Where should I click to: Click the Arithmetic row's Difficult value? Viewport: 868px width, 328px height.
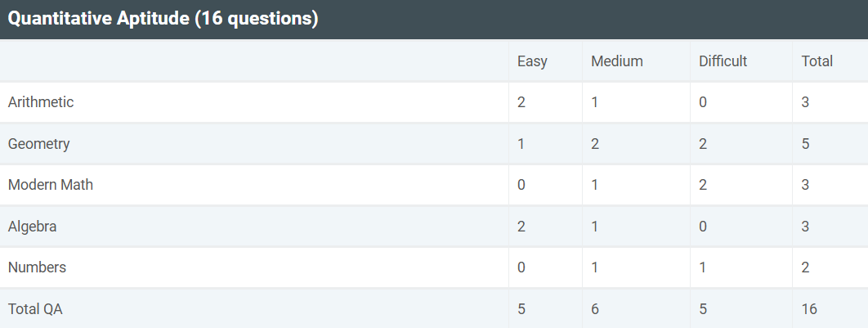(x=703, y=102)
